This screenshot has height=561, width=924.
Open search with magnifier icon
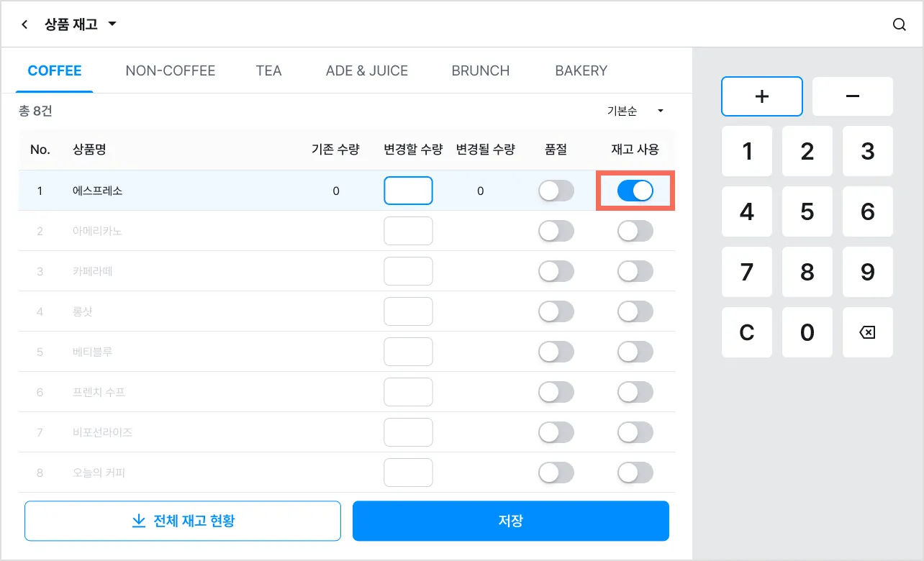click(x=899, y=24)
